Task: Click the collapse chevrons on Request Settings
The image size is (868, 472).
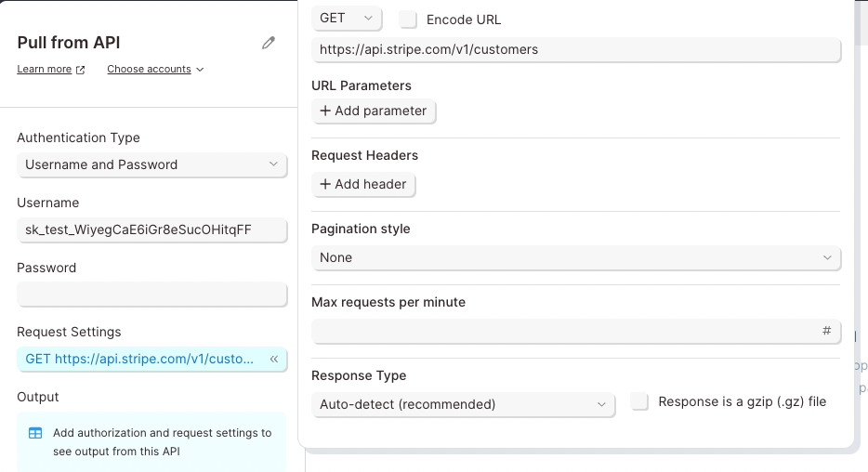Action: pyautogui.click(x=274, y=360)
